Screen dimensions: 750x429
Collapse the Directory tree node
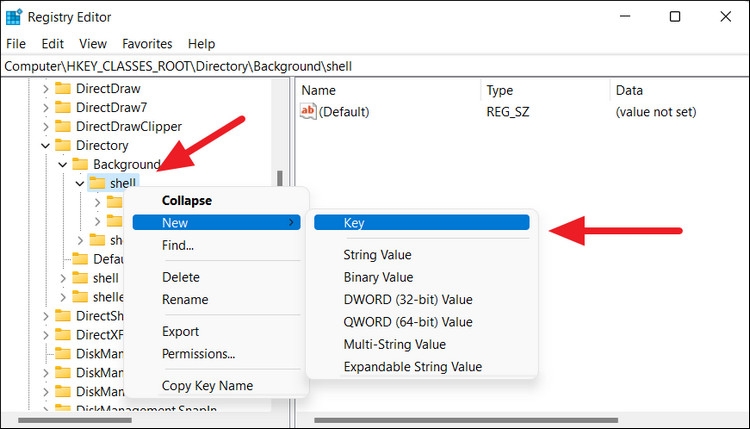(x=45, y=145)
